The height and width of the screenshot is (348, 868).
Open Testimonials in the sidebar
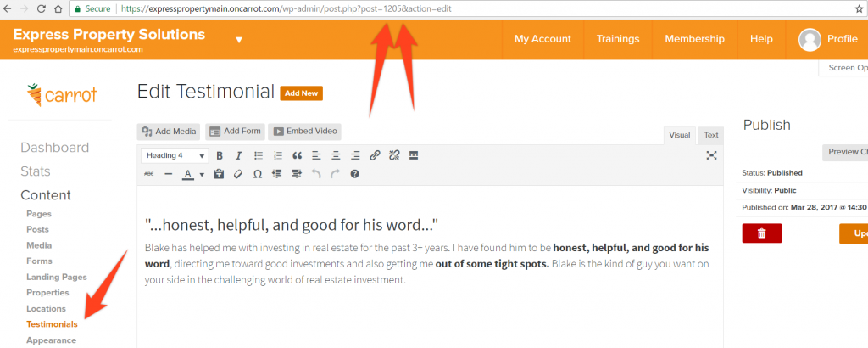[x=52, y=324]
